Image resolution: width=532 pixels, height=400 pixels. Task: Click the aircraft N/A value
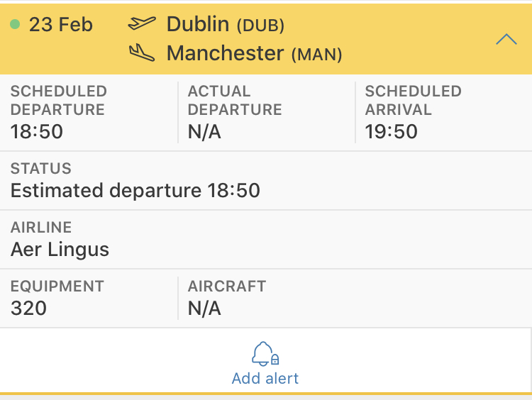204,309
